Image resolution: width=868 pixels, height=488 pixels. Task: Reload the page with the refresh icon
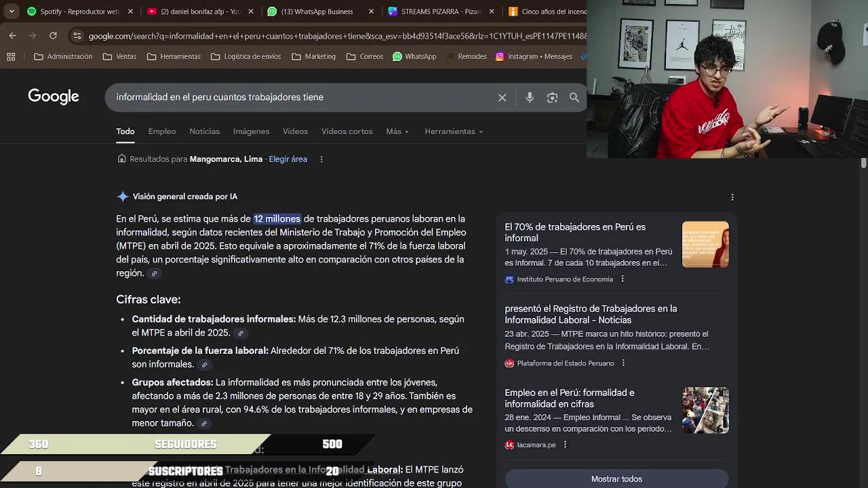(53, 35)
